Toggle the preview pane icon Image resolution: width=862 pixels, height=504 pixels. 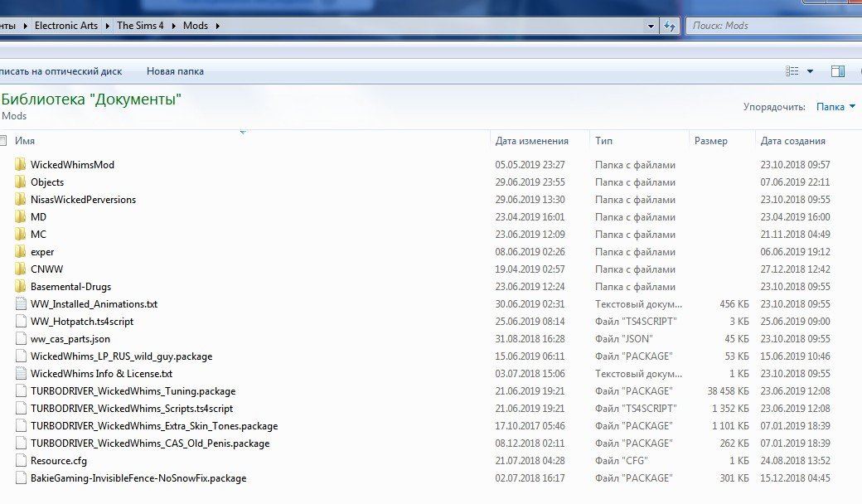tap(838, 71)
